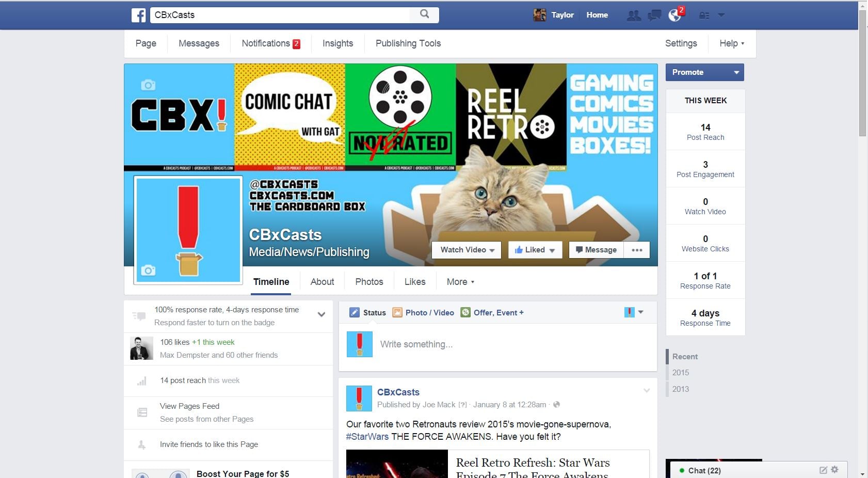Viewport: 868px width, 478px height.
Task: Change cover photo with camera icon
Action: pos(148,85)
